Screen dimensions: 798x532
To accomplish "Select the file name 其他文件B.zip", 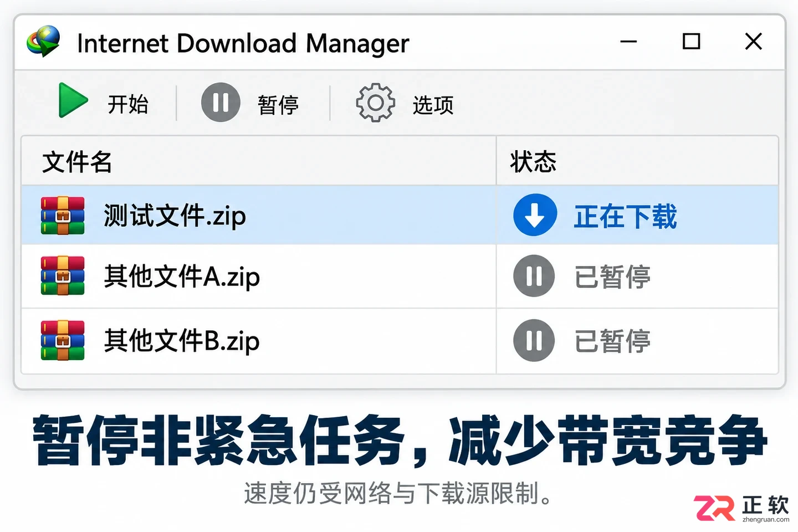I will tap(182, 341).
